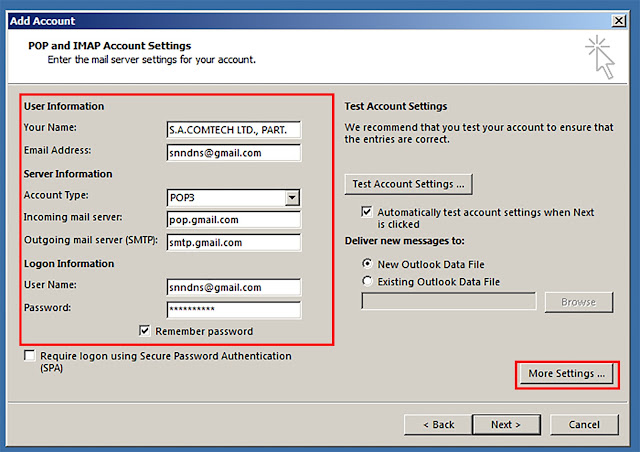Click the Email Address text field
The image size is (640, 452).
tap(233, 153)
